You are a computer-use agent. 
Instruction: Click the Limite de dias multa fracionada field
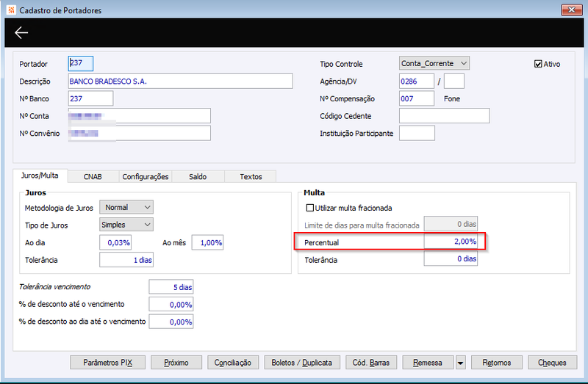coord(451,224)
